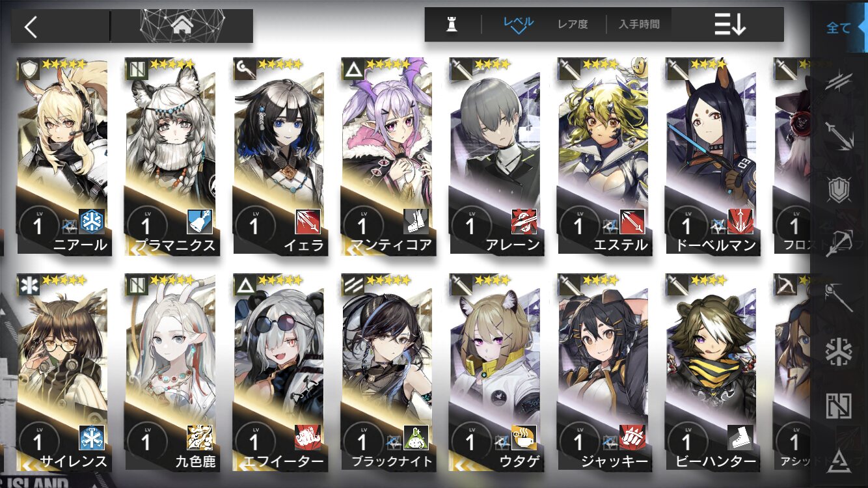This screenshot has width=868, height=488.
Task: Click ブラックナイト's skill icon
Action: click(416, 437)
